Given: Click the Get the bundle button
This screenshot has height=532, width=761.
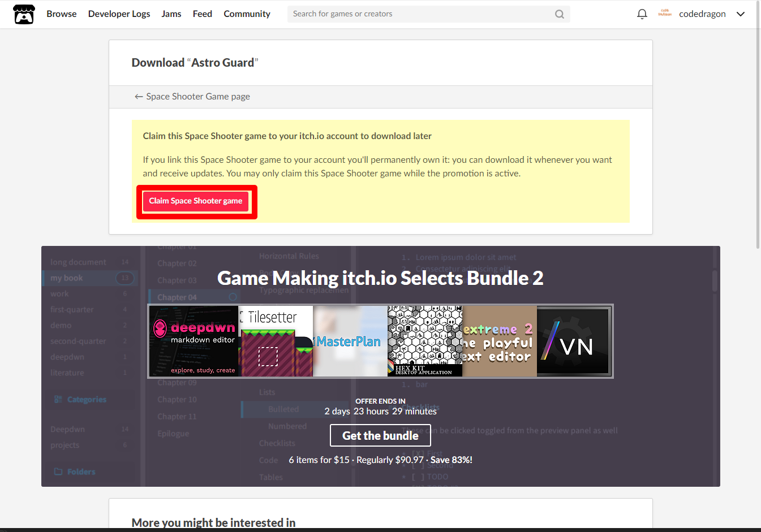Looking at the screenshot, I should click(x=380, y=436).
